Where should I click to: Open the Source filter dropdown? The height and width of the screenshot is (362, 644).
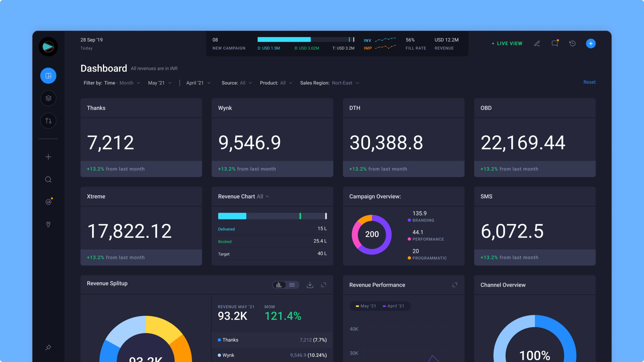[237, 83]
